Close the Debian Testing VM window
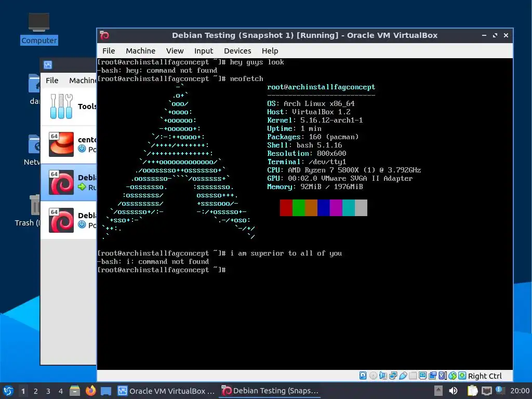The height and width of the screenshot is (399, 532). click(506, 35)
